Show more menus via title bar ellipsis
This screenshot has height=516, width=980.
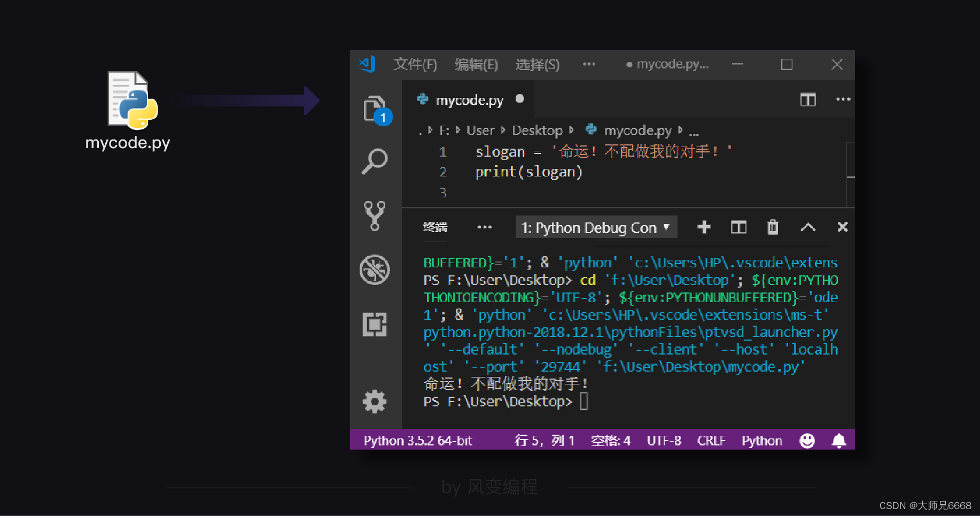(x=589, y=64)
